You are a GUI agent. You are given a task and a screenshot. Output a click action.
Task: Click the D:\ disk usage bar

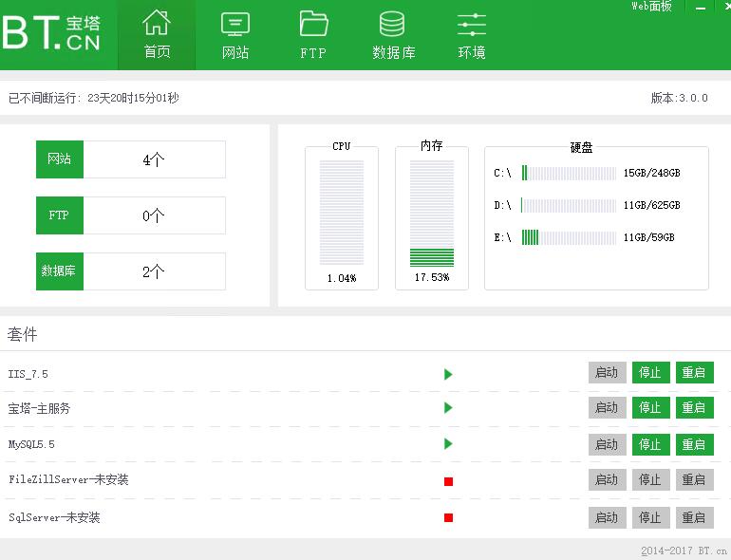point(569,205)
